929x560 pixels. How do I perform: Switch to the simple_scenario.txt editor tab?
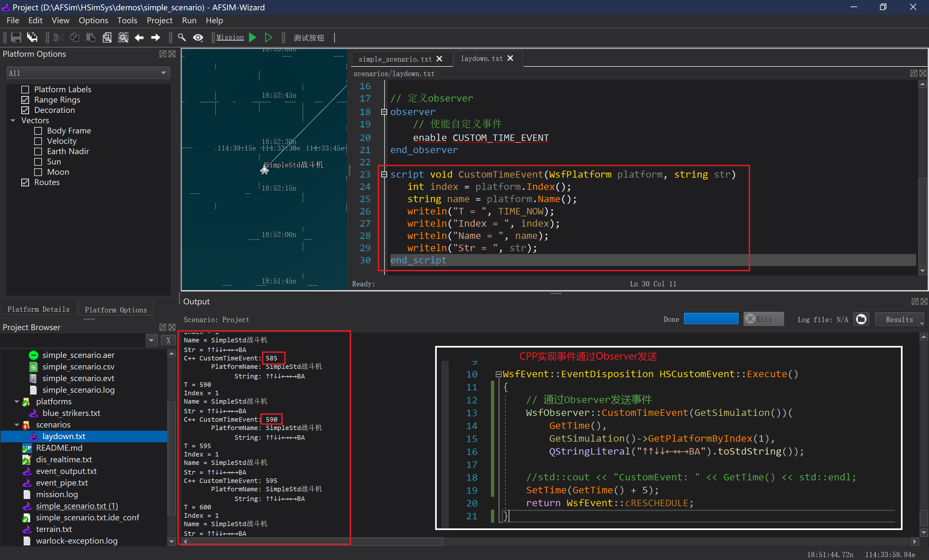pos(395,59)
